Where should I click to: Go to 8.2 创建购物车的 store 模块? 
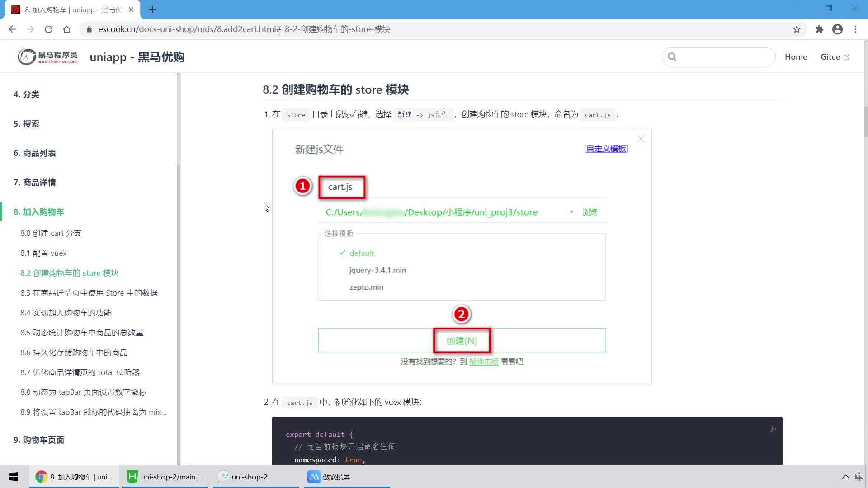(x=69, y=273)
